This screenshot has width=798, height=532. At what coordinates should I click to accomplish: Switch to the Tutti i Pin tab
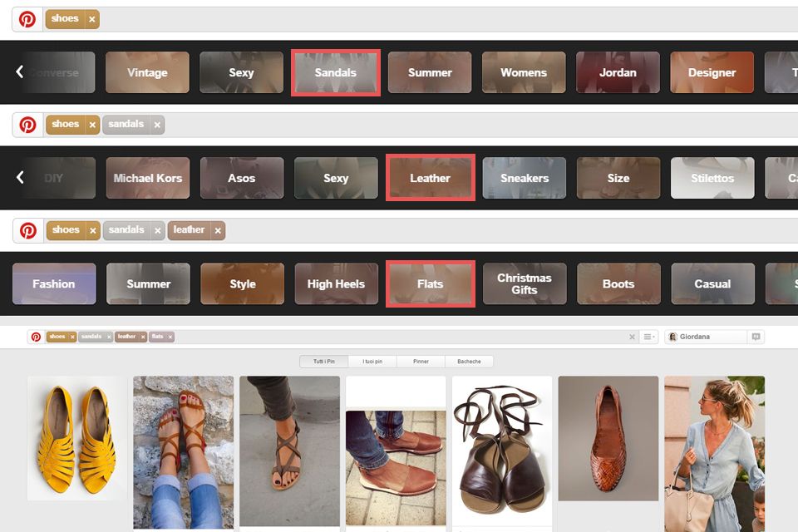pos(323,362)
